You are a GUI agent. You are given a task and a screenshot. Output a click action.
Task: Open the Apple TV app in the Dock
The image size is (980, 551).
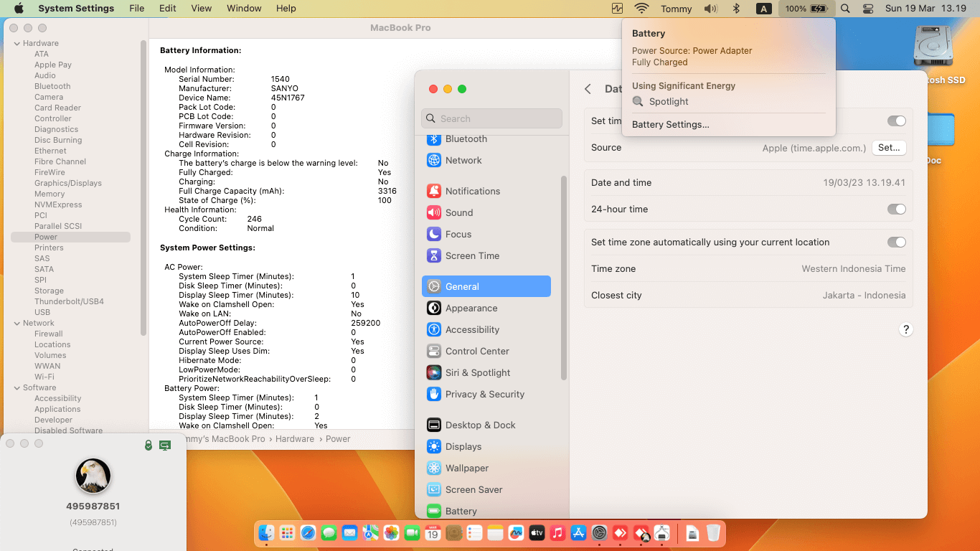point(537,533)
